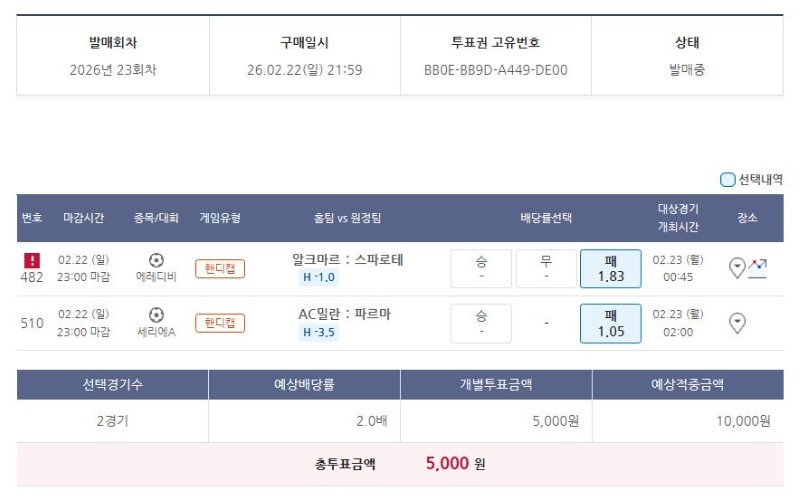Screen dimensions: 809x503
Task: Select 승 odds for 알크마르 vs 스파로테
Action: (481, 268)
